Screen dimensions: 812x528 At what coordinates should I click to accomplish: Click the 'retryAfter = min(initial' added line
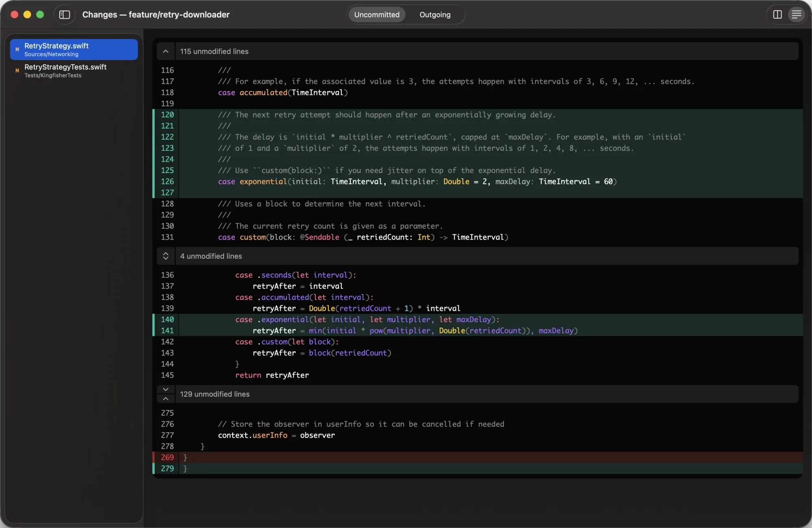pos(415,331)
